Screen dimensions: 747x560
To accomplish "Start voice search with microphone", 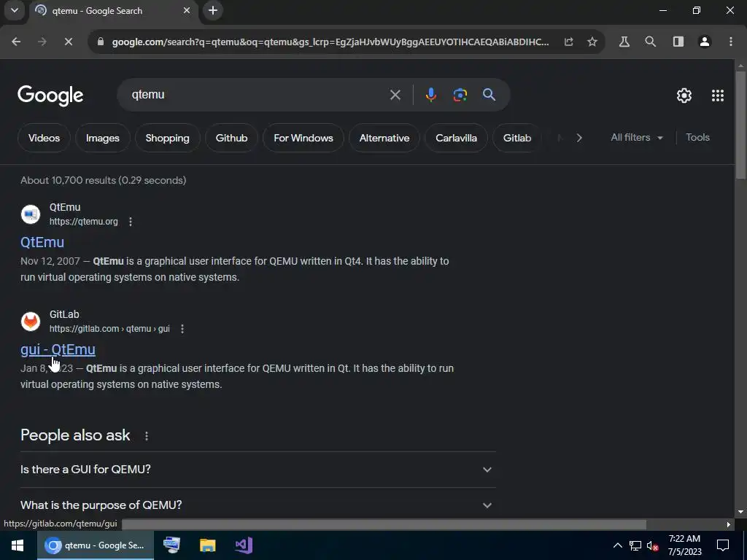I will tap(430, 95).
